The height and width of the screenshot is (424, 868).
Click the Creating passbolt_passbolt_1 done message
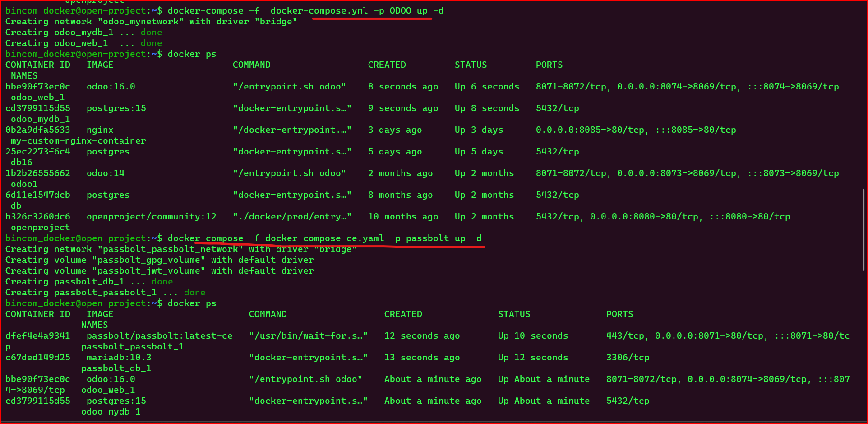pos(105,292)
